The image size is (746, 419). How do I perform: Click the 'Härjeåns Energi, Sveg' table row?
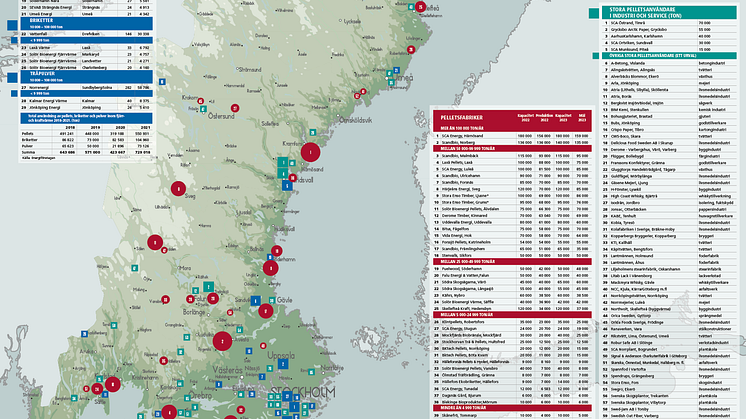click(512, 189)
